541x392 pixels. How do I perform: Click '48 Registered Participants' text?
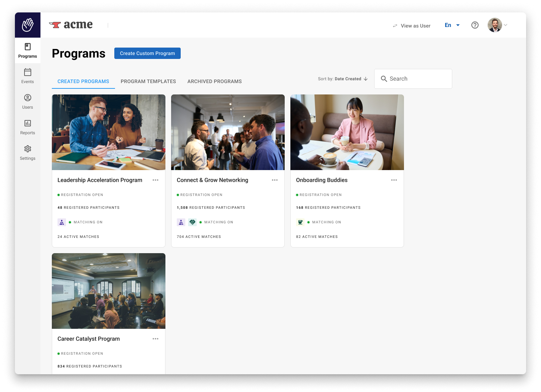(88, 208)
